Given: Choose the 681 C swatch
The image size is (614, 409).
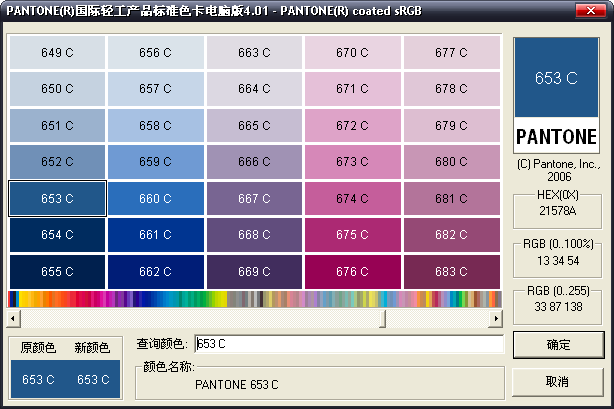Looking at the screenshot, I should point(452,199).
